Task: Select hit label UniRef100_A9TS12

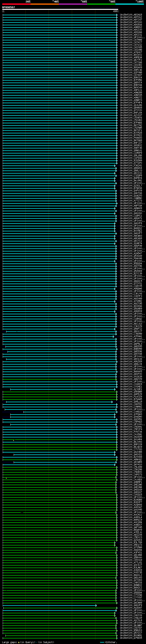Action: (x=131, y=17)
